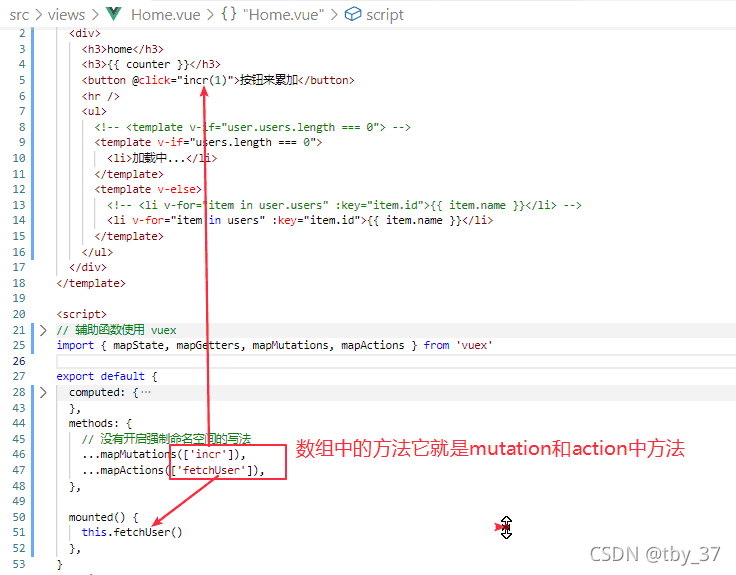
Task: Click '<hr />' on line 6
Action: 100,96
